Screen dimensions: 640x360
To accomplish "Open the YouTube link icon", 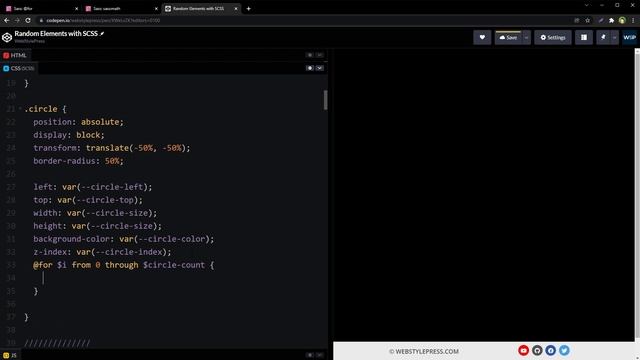I will tap(524, 350).
